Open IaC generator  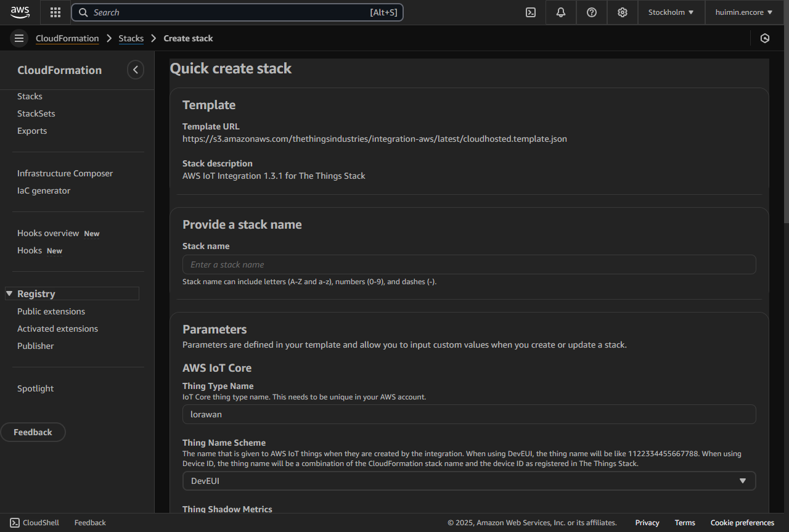click(44, 190)
